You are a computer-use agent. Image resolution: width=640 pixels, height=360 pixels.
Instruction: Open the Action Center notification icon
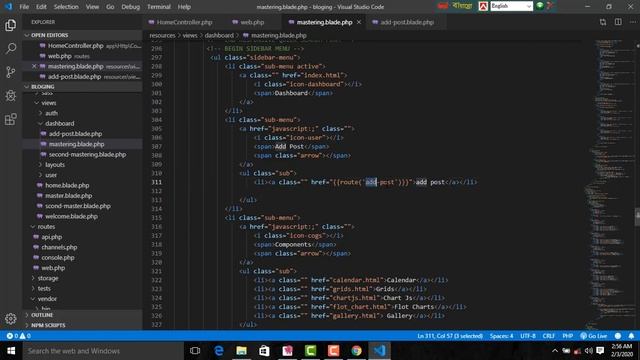click(x=600, y=351)
